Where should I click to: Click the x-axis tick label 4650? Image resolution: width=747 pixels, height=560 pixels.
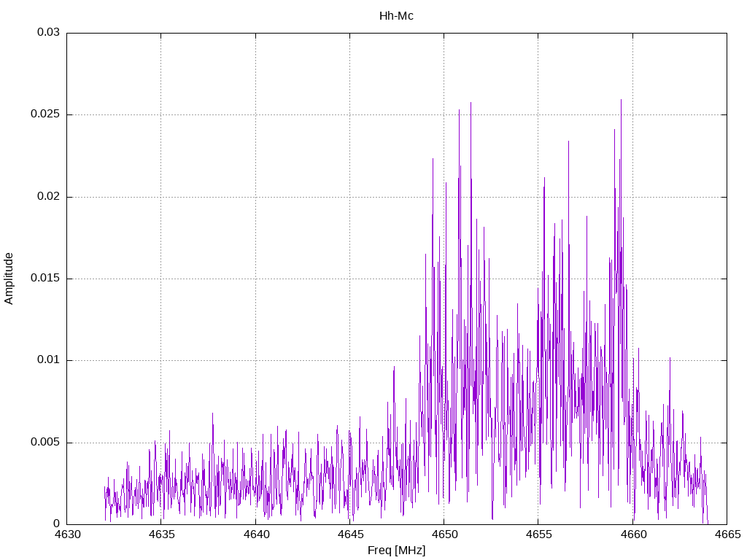[444, 534]
